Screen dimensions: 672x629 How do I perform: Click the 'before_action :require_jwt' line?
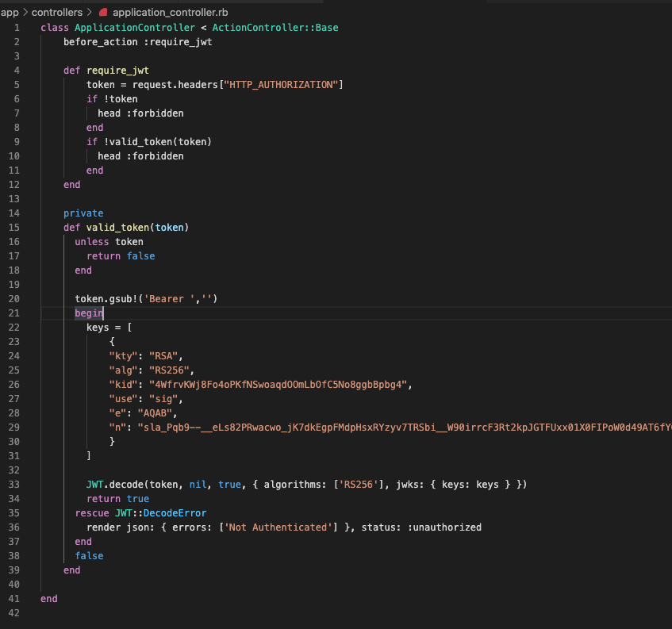137,42
